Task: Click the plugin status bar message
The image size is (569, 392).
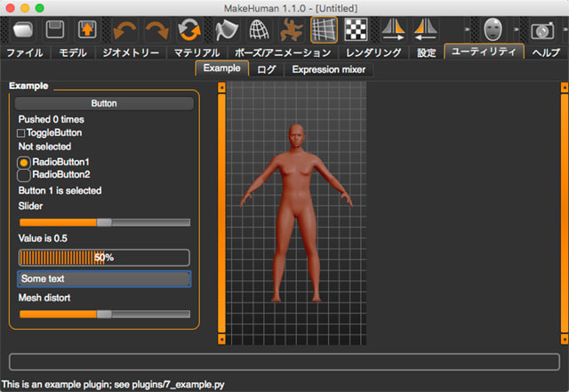Action: pyautogui.click(x=113, y=384)
